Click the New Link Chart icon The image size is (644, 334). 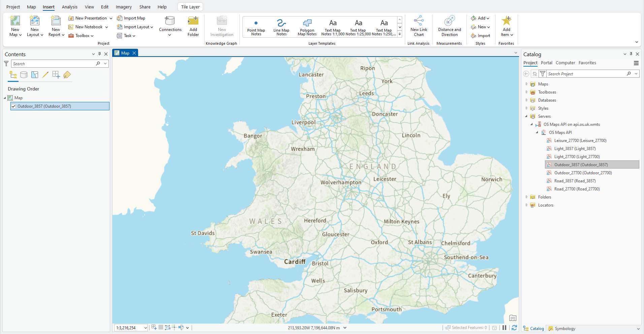tap(419, 21)
